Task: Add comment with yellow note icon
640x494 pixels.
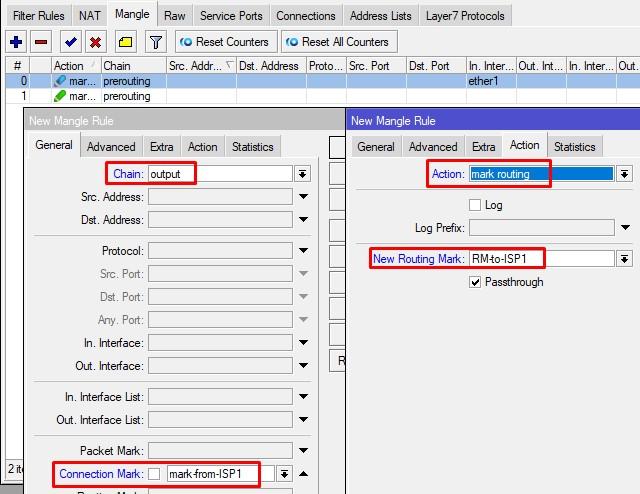Action: click(x=125, y=42)
